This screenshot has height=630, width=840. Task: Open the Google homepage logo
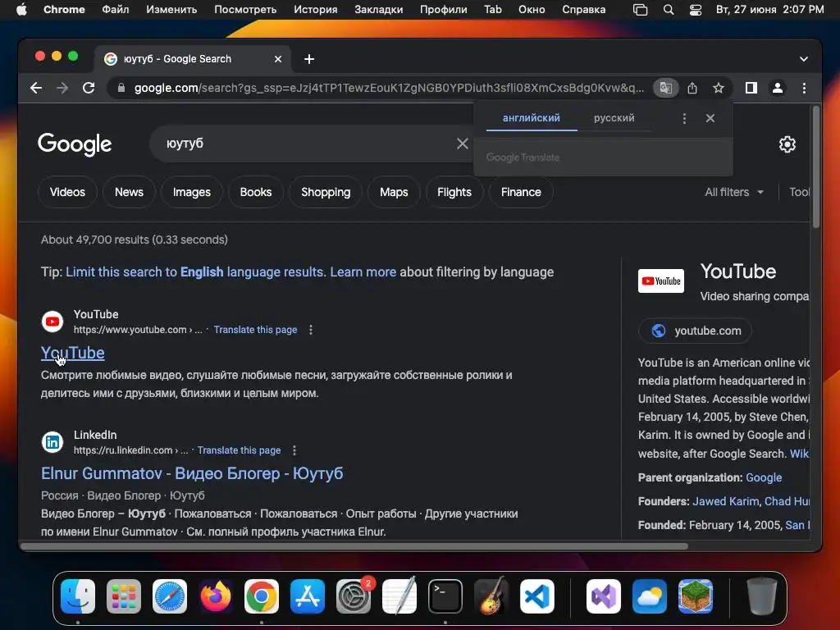click(75, 144)
